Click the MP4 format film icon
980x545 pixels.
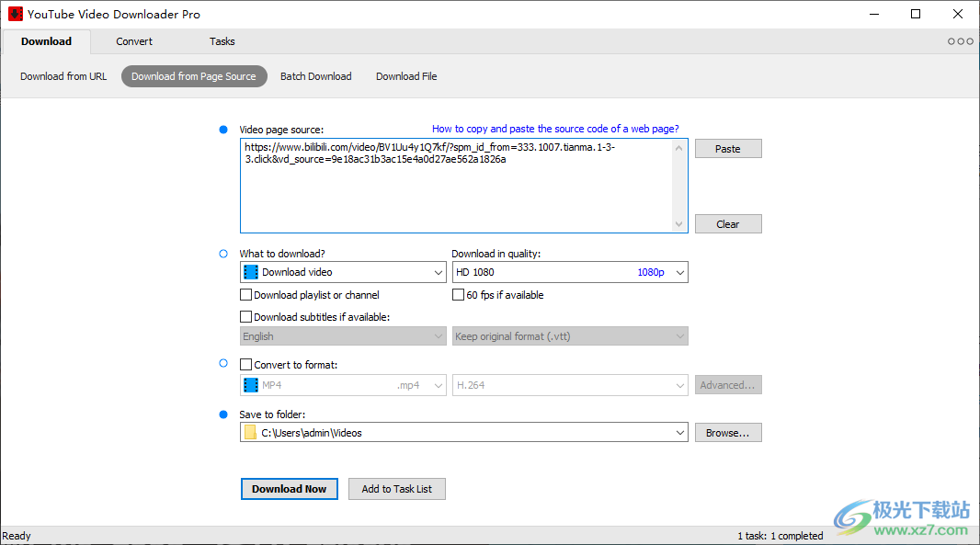(251, 385)
